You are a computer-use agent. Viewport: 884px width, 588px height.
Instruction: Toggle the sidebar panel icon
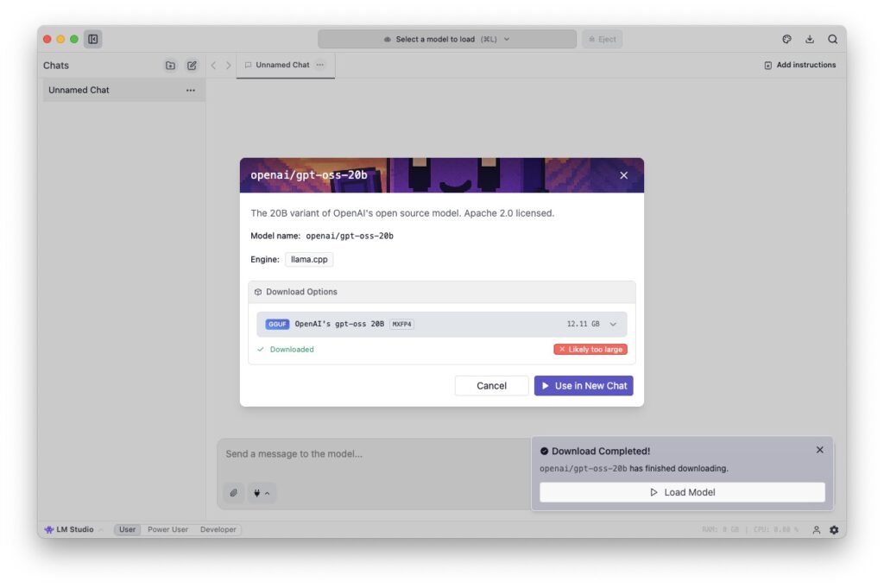click(x=93, y=39)
